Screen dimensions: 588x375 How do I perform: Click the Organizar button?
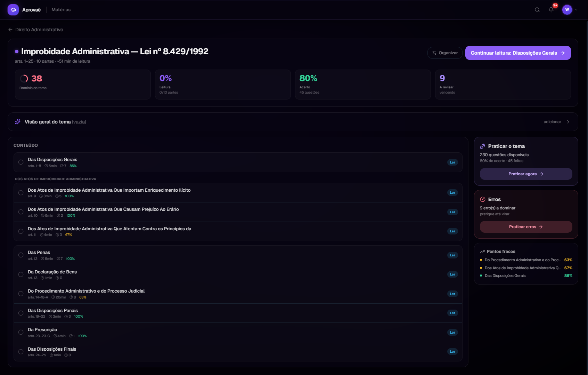pos(445,53)
